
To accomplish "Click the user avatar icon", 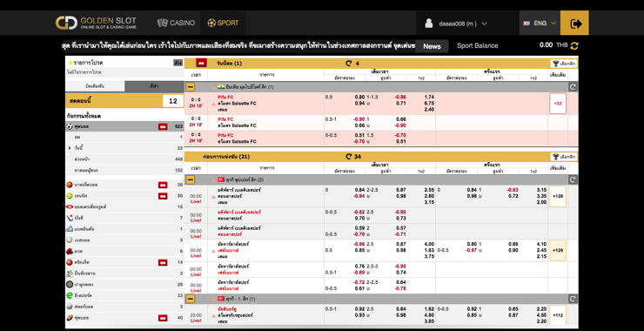I will tap(429, 24).
